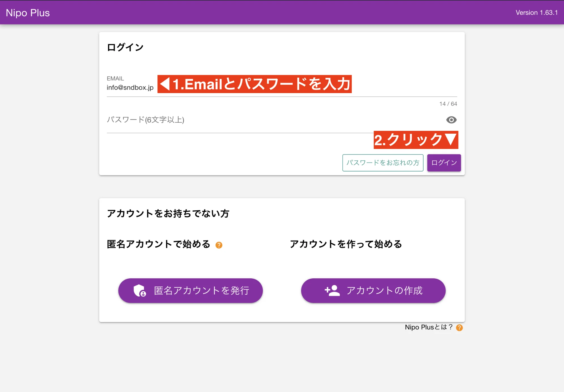Click the ログイン card heading
Viewport: 564px width, 392px height.
(125, 47)
